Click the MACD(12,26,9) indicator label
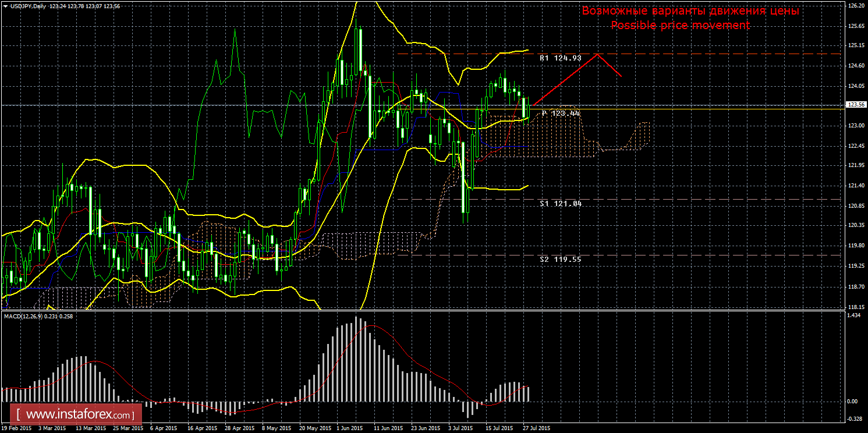 23,316
